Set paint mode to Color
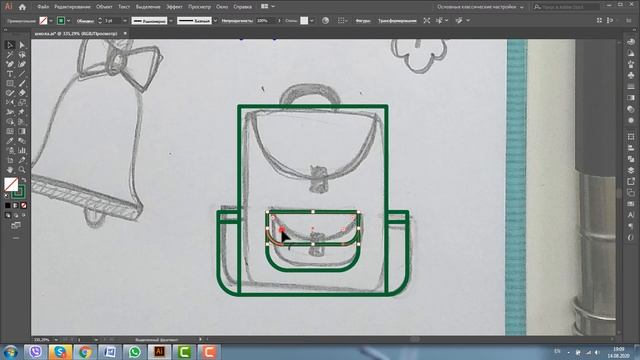Viewport: 640px width, 360px height. point(8,205)
